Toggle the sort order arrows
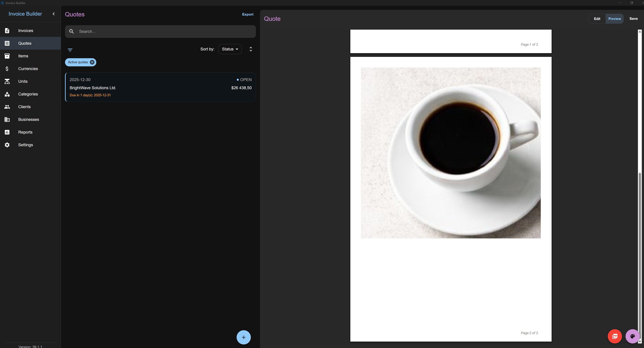The height and width of the screenshot is (348, 644). tap(251, 49)
